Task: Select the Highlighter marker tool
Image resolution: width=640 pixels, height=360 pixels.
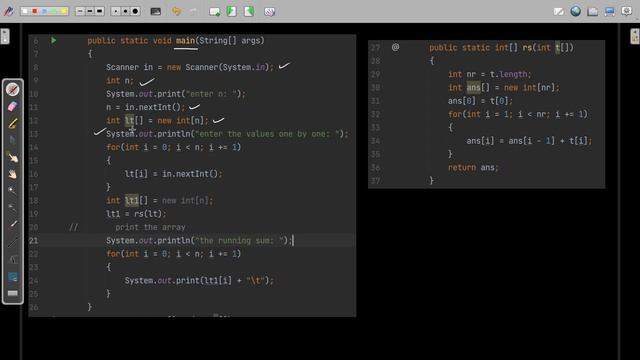Action: click(x=13, y=123)
